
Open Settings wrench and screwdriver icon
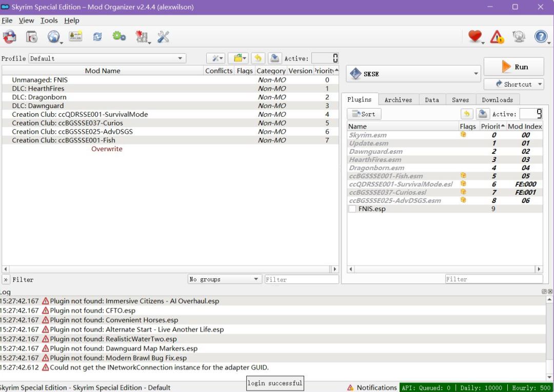tap(163, 37)
